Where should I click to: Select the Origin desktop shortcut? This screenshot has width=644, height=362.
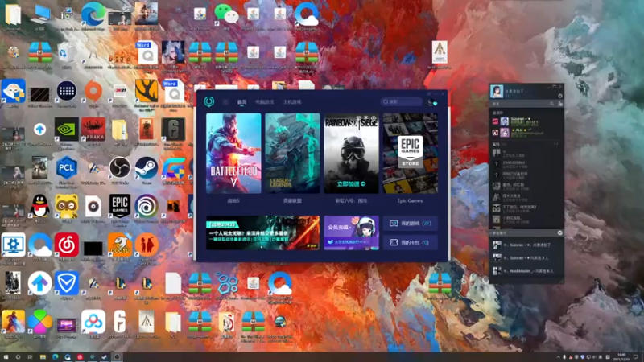[93, 93]
